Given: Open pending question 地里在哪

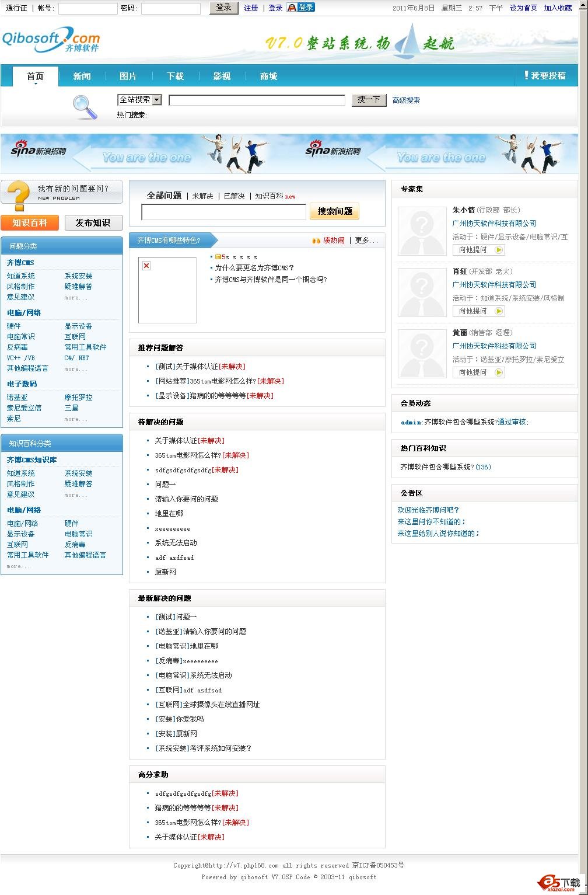Looking at the screenshot, I should [169, 514].
